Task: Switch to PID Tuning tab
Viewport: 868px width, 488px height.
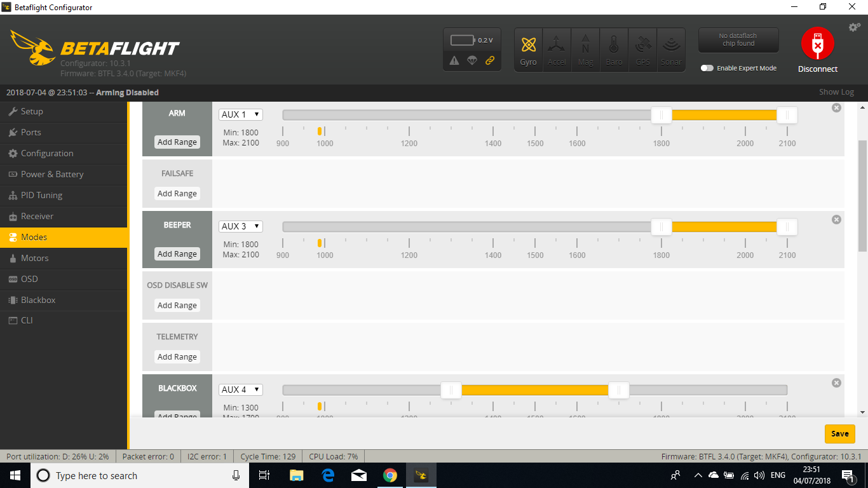Action: tap(64, 195)
